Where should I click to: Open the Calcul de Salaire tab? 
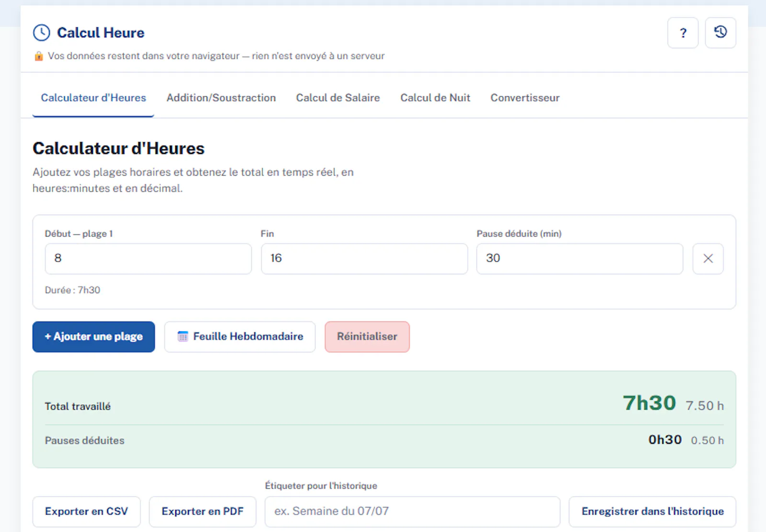(x=338, y=98)
